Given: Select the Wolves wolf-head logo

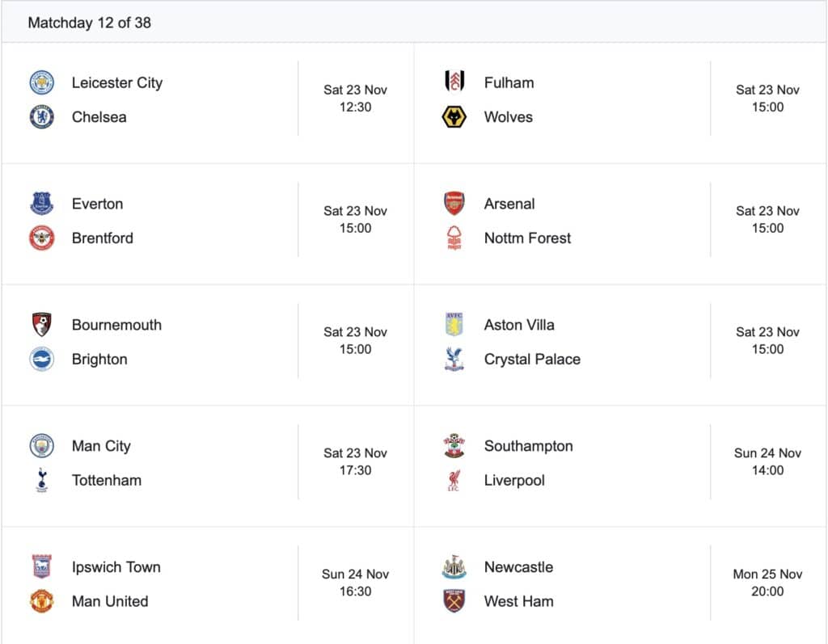Looking at the screenshot, I should (x=454, y=117).
